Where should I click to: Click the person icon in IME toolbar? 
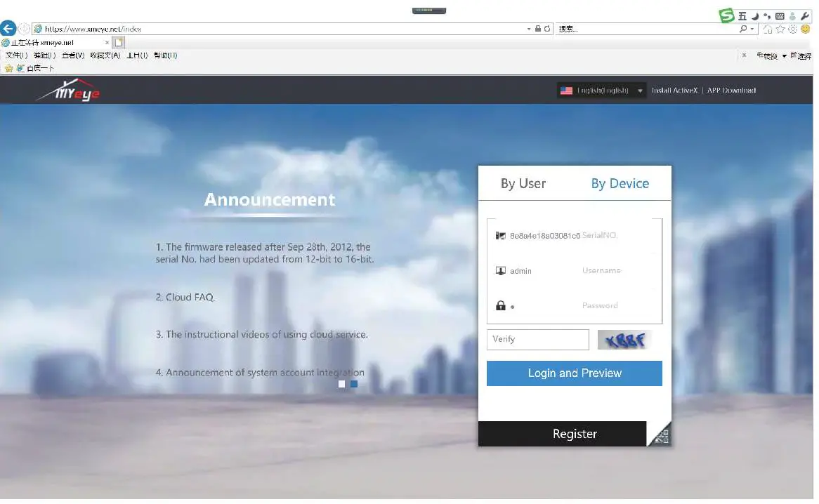point(792,16)
